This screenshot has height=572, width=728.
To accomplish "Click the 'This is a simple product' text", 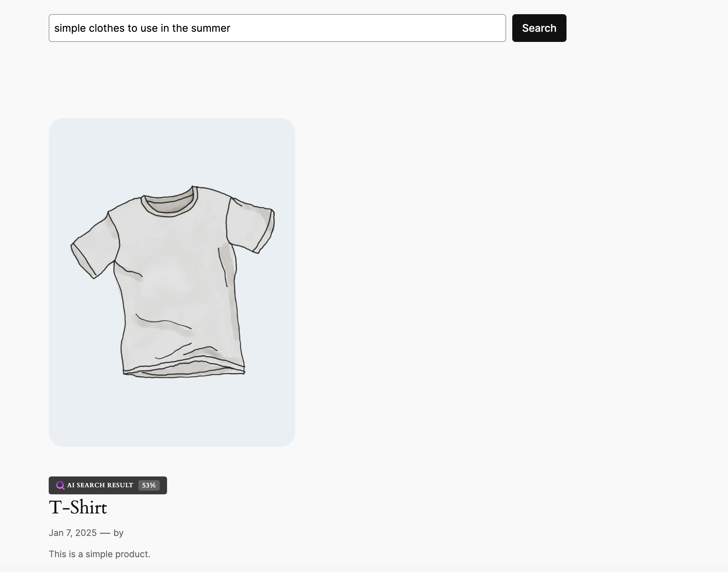I will click(100, 554).
